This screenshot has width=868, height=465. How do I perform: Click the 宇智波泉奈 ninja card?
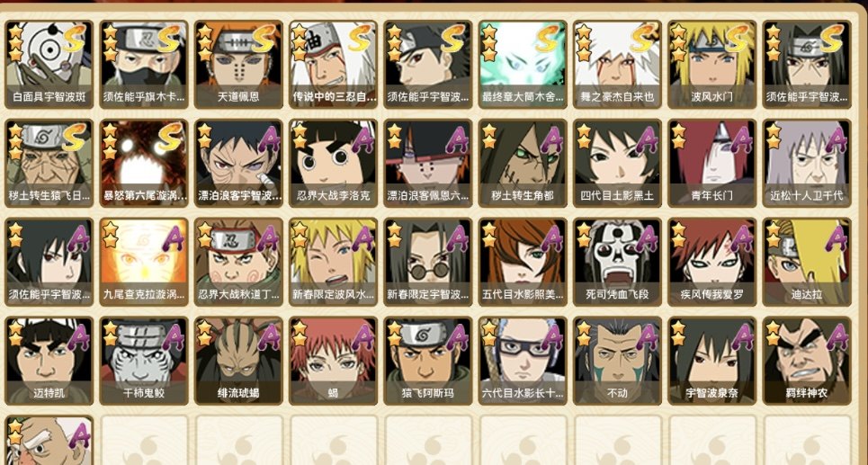tap(711, 361)
